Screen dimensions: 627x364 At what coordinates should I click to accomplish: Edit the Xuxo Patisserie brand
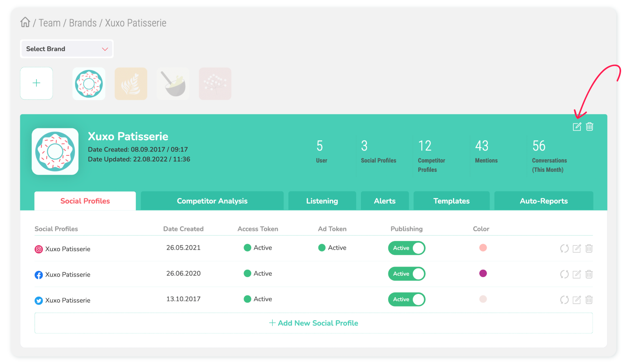pos(577,126)
